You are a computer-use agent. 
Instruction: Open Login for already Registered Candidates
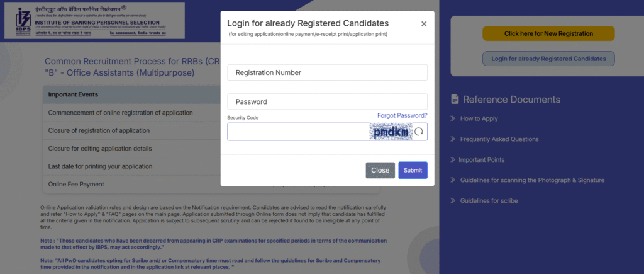(x=548, y=59)
